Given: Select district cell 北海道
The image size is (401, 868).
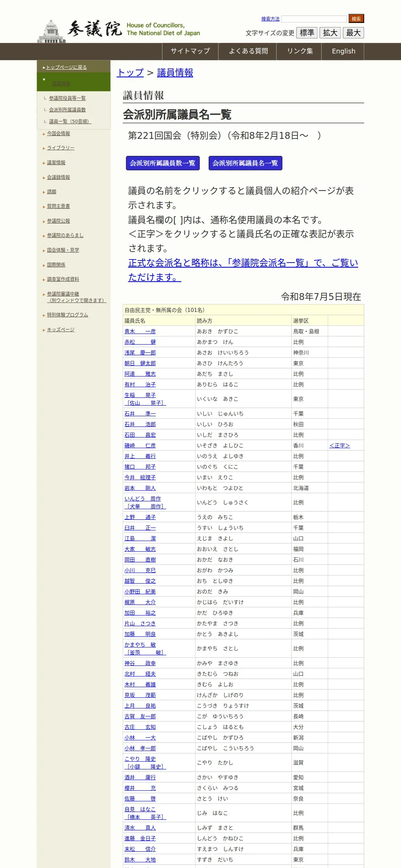Looking at the screenshot, I should pos(301,488).
